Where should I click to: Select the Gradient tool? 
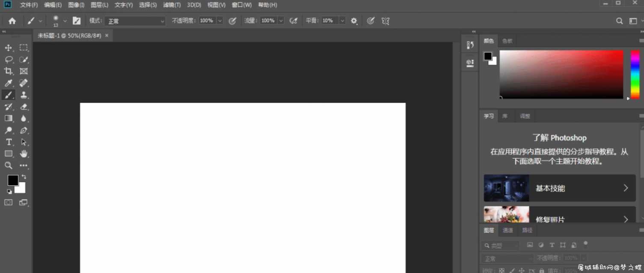8,118
